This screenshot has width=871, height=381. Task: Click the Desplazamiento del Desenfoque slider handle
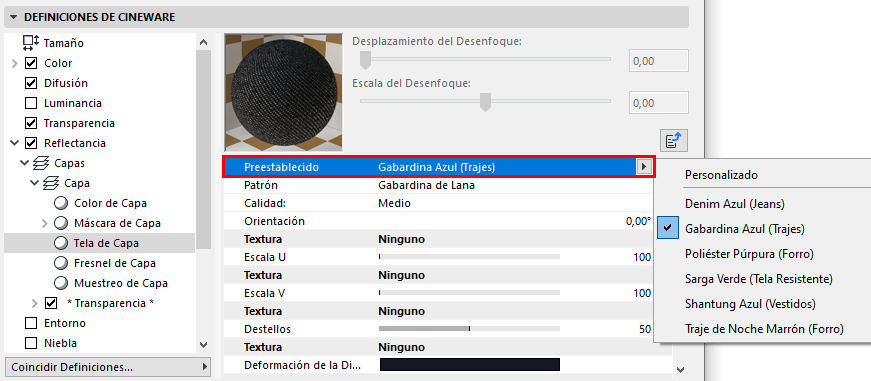pos(365,60)
